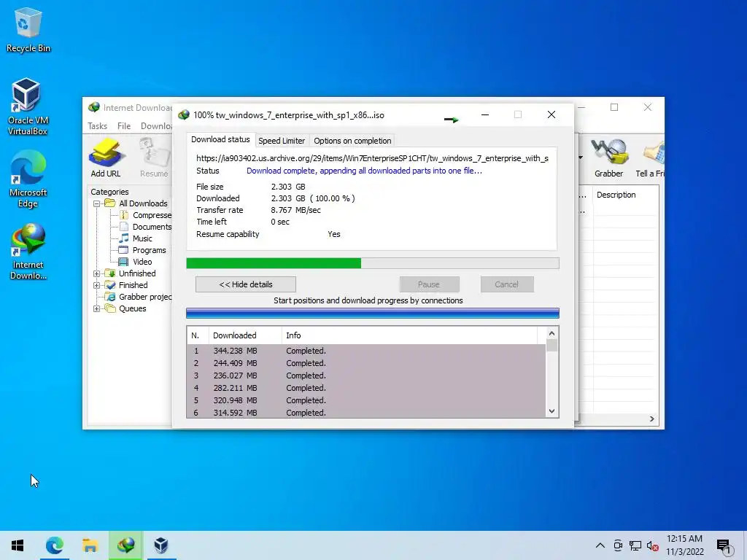Expand the Finished category node

pyautogui.click(x=97, y=285)
